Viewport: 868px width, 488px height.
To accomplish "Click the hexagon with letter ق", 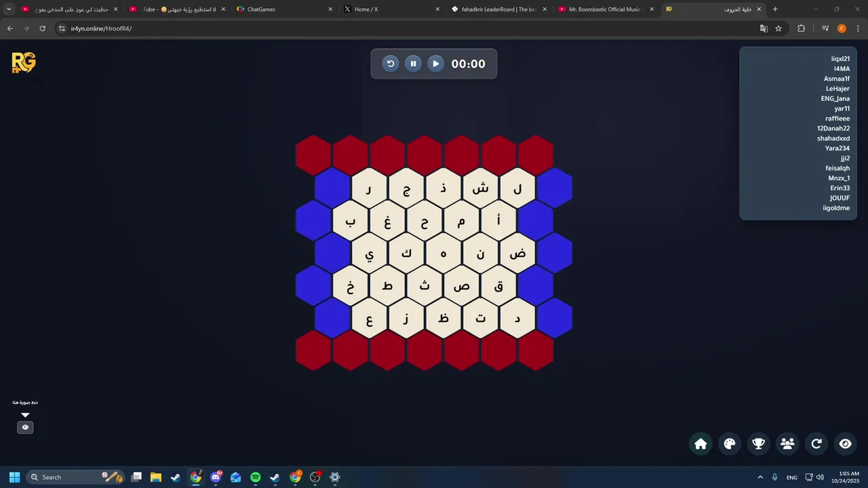I will 499,286.
